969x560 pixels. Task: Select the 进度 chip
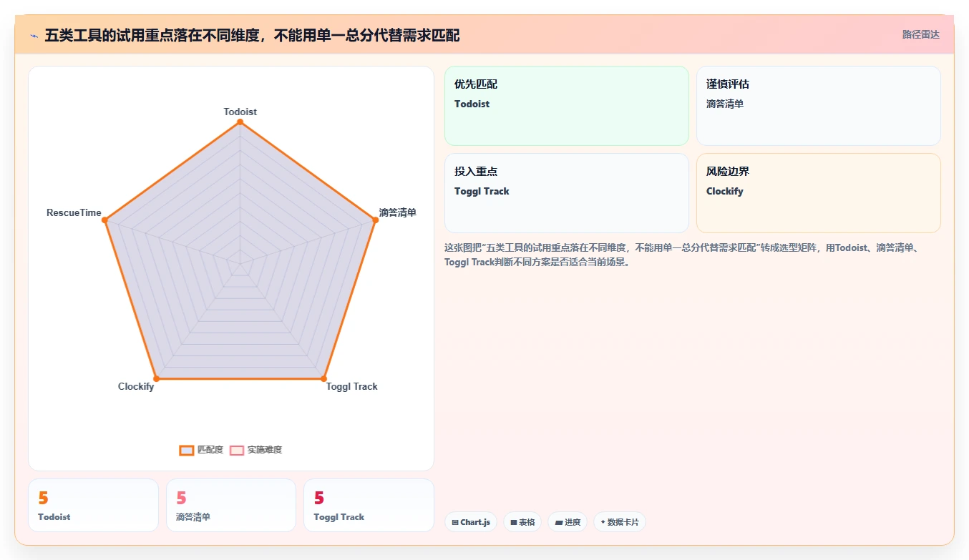click(568, 522)
